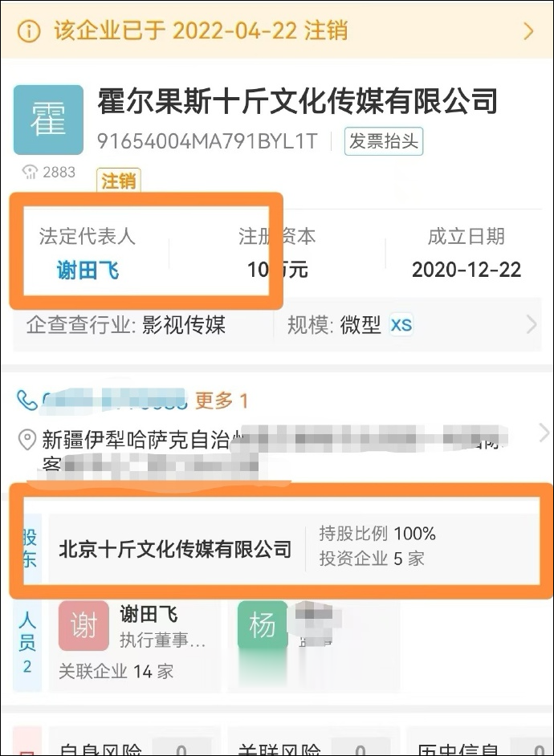Show more phone numbers 更多 1
The height and width of the screenshot is (756, 554).
pyautogui.click(x=222, y=400)
